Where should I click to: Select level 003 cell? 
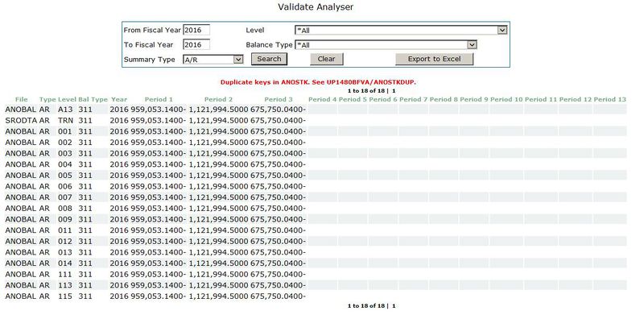pos(65,153)
